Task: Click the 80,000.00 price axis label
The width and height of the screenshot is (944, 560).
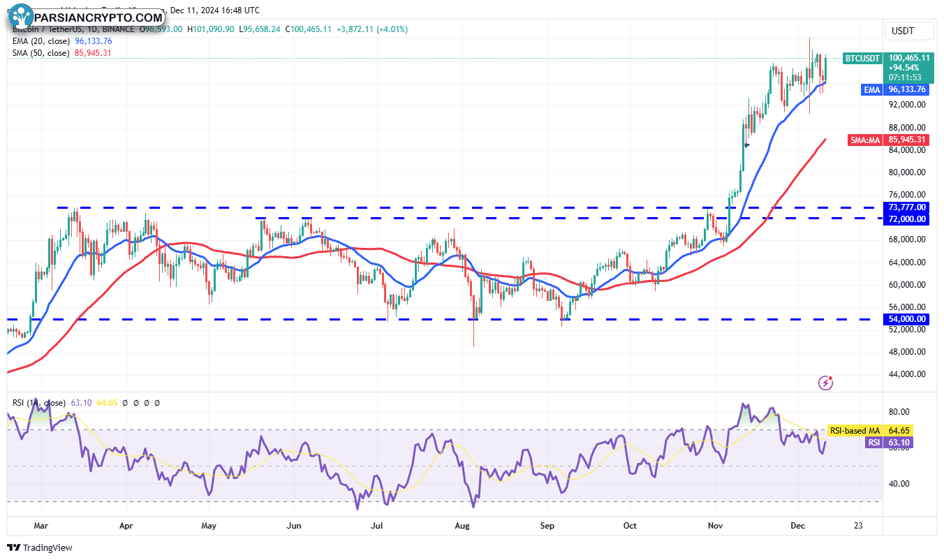Action: (x=907, y=172)
